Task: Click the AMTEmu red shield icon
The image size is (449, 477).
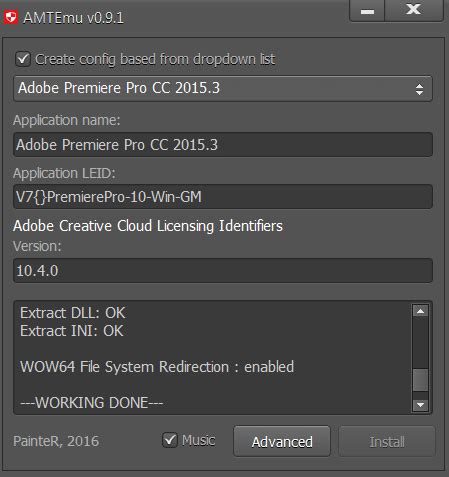Action: click(11, 17)
